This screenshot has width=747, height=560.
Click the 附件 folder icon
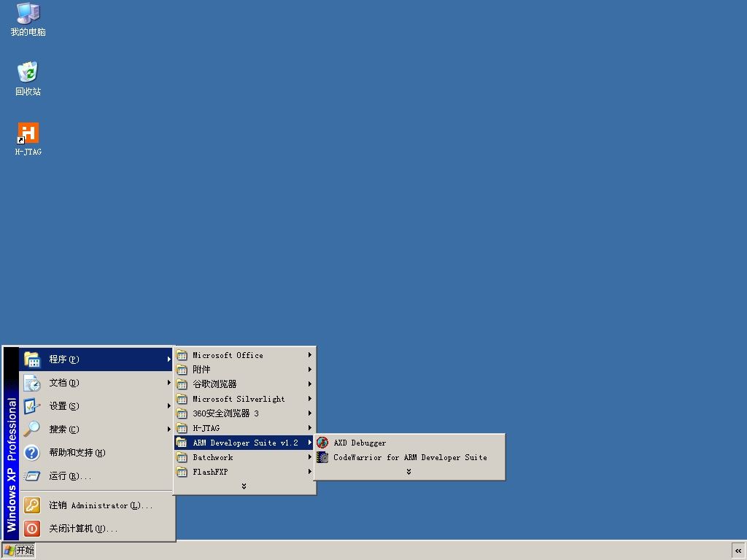pos(182,370)
